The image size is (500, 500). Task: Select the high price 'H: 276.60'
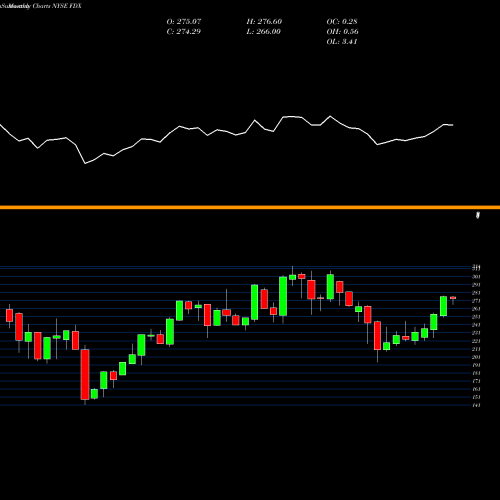(264, 22)
